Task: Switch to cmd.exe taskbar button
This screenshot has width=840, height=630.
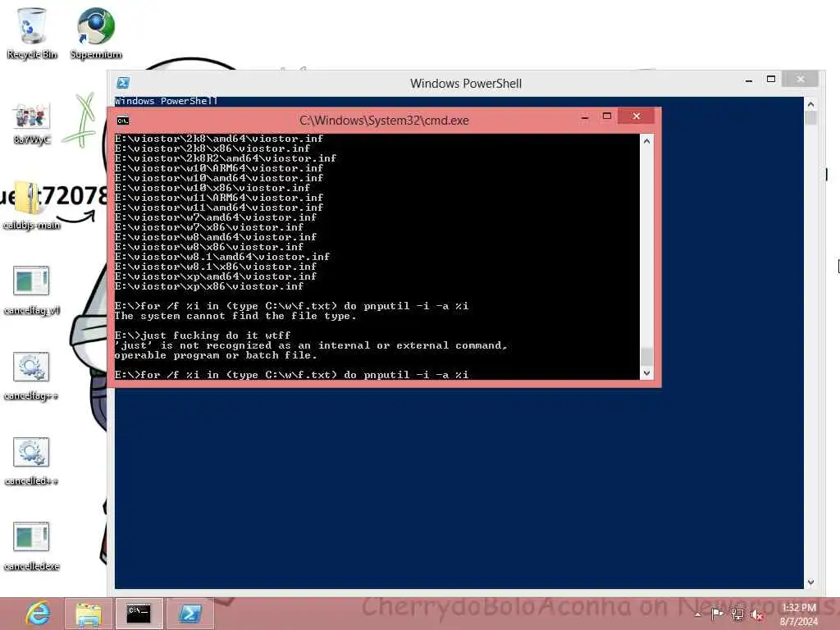Action: [139, 614]
